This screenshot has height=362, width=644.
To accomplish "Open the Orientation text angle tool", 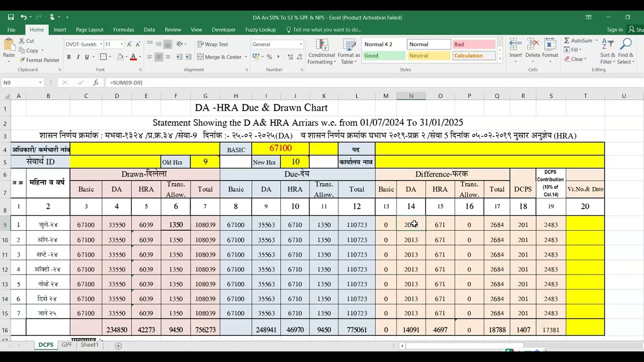I will coord(180,44).
